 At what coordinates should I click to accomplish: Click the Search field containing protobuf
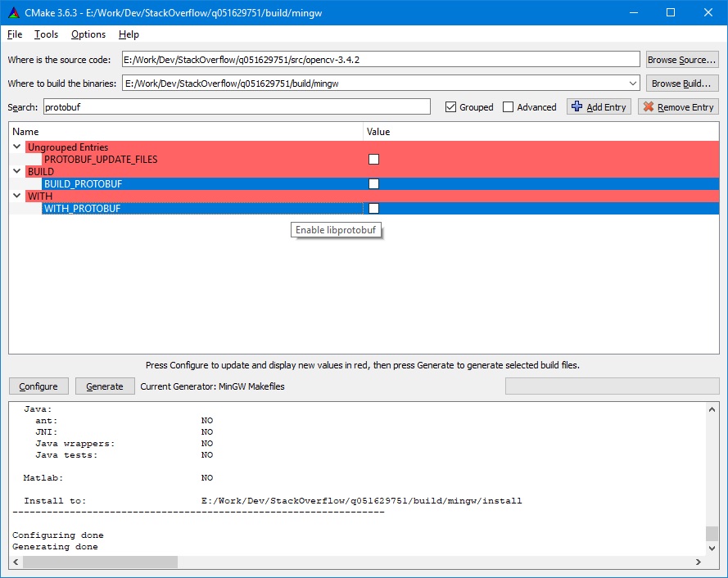tap(237, 107)
